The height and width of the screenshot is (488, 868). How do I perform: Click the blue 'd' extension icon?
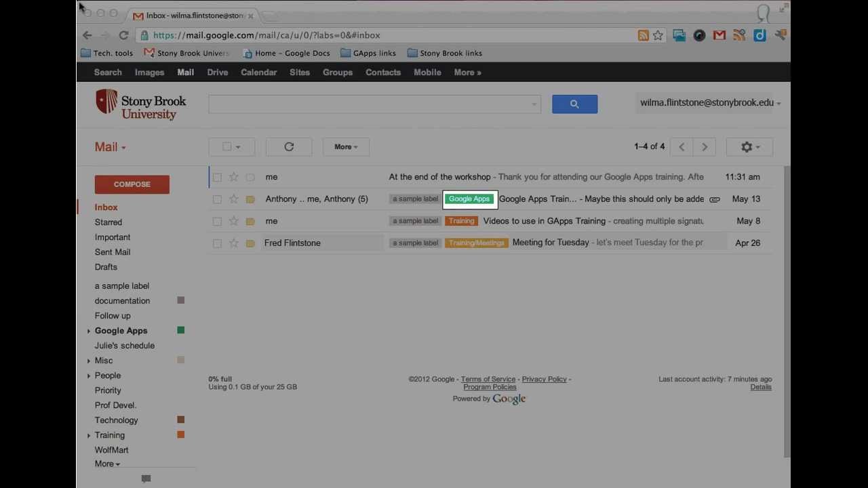click(760, 35)
